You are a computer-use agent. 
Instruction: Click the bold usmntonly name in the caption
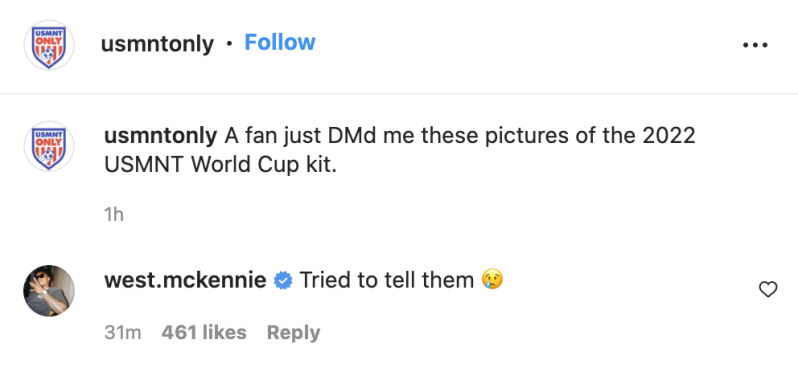point(161,136)
